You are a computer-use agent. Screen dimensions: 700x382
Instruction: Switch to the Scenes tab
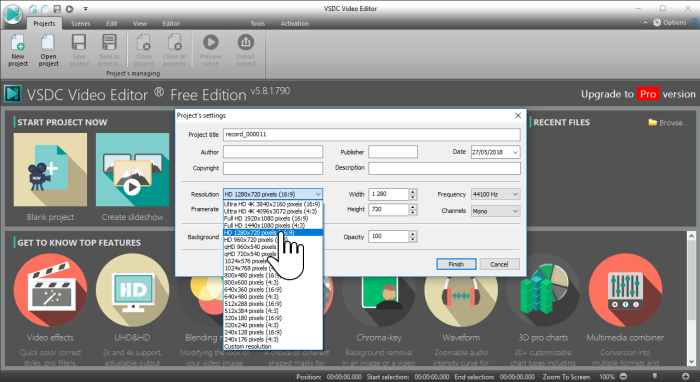(x=80, y=23)
